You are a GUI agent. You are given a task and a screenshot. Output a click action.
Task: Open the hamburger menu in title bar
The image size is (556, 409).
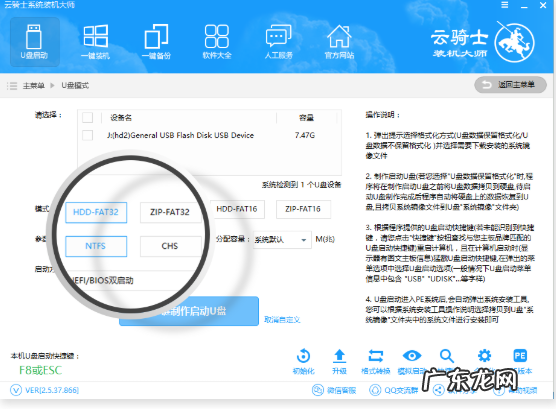(x=505, y=5)
